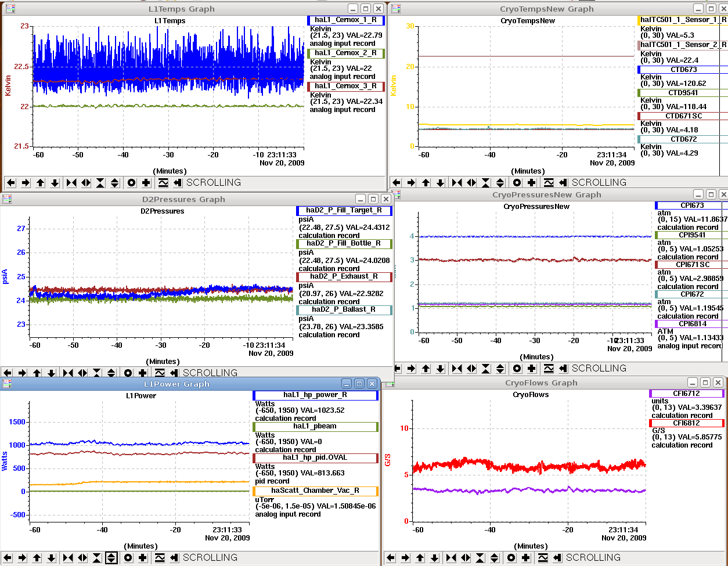Select the CTD9541 curve legend

pyautogui.click(x=683, y=92)
